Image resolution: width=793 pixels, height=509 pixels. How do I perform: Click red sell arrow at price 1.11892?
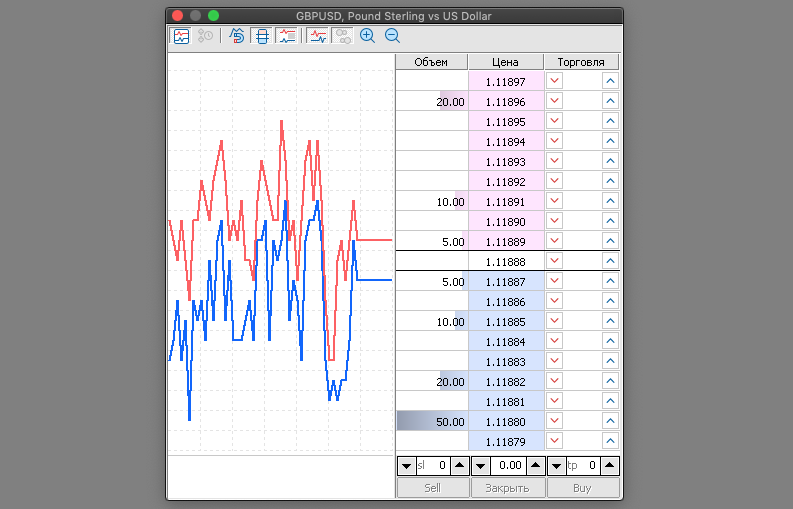554,181
